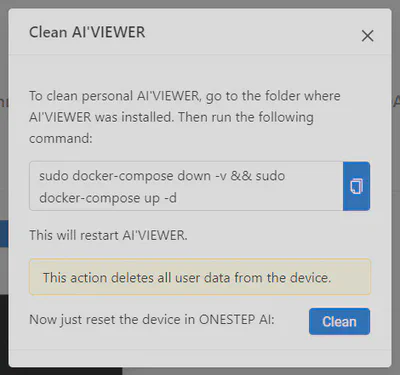
Task: Click the empty dialog footer below the Clean button
Action: point(200,358)
